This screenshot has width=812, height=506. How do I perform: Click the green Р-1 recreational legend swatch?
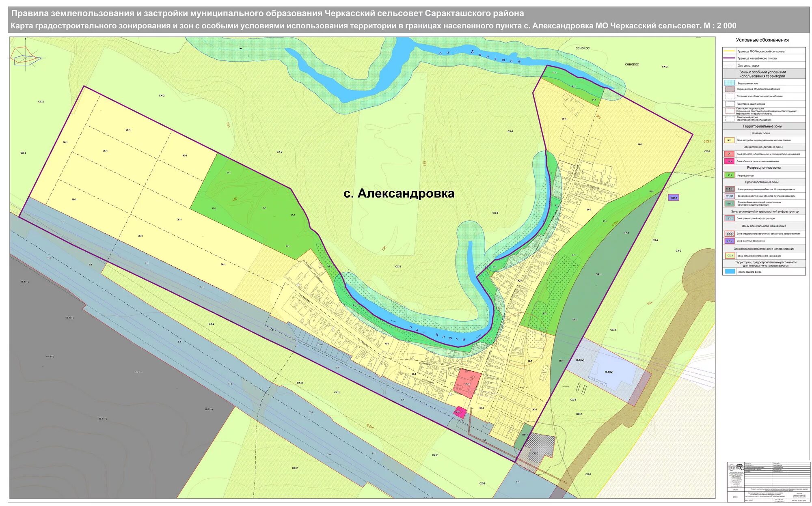click(x=729, y=175)
